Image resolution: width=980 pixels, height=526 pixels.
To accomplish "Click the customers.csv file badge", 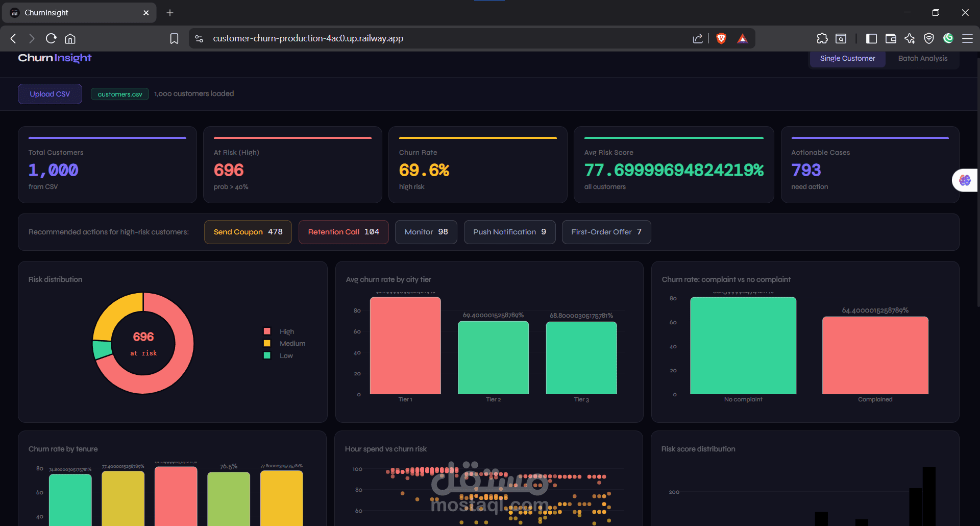I will tap(120, 94).
